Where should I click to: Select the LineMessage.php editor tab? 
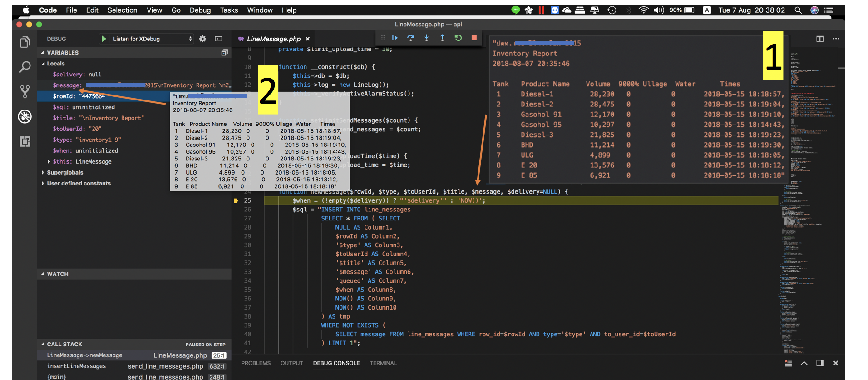pyautogui.click(x=273, y=39)
